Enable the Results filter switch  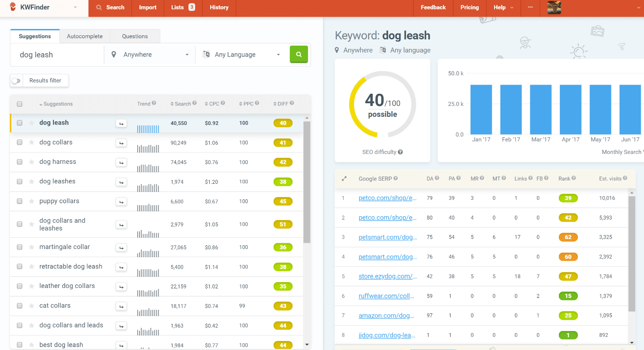click(x=16, y=80)
